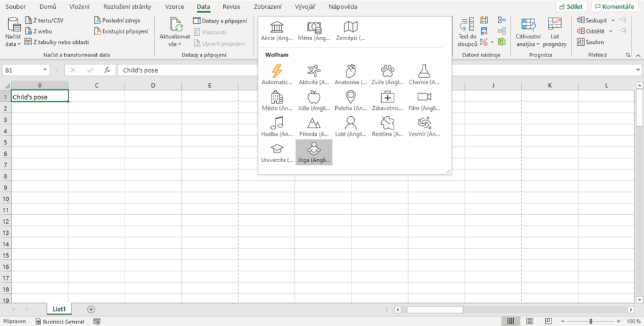
Task: Choose the Jídlo (Food) data type
Action: [x=314, y=101]
